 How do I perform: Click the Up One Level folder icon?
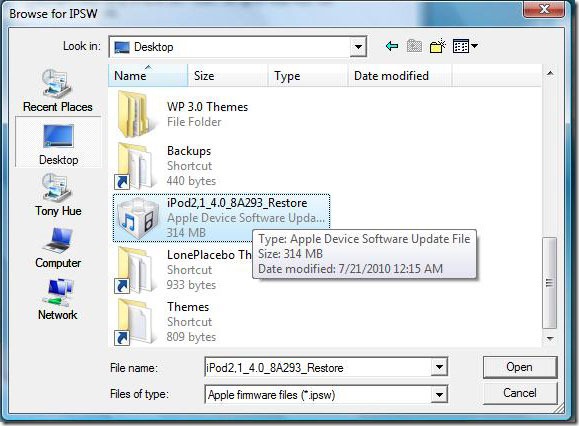[414, 46]
